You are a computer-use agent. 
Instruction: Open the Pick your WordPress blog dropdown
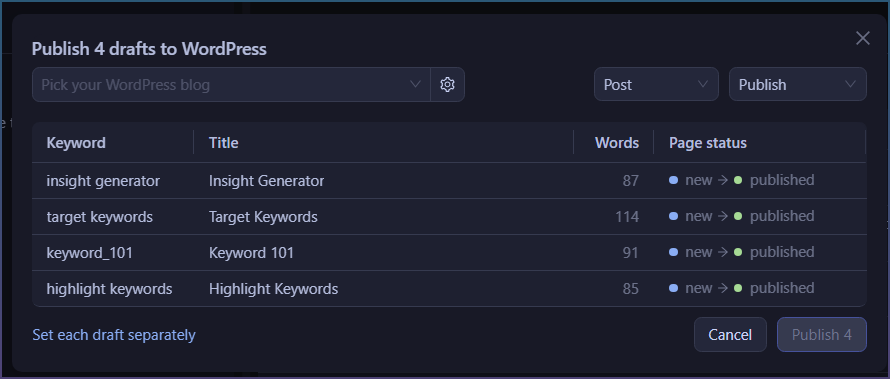231,85
